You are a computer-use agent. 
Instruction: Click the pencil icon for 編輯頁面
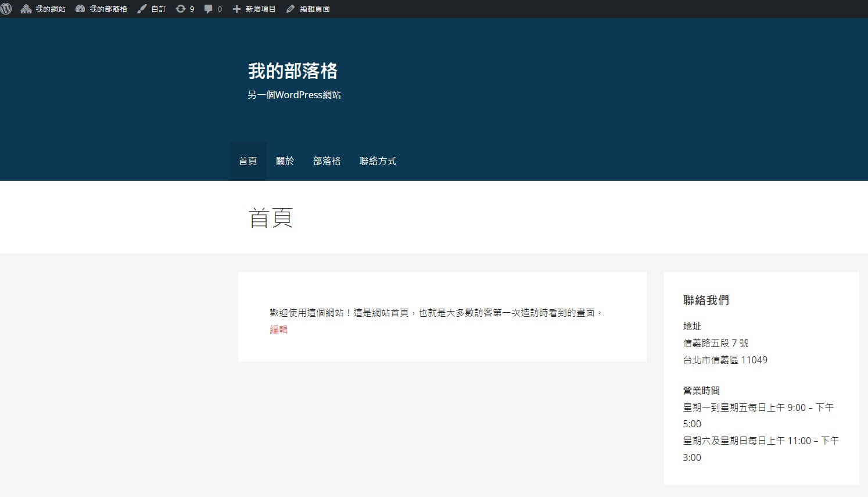(290, 9)
